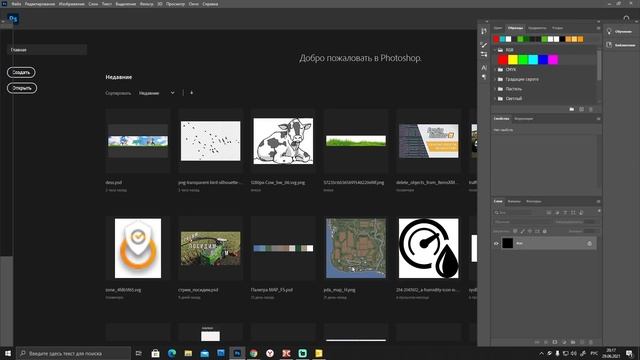
Task: Toggle visibility eye of Фон layer
Action: click(x=496, y=243)
